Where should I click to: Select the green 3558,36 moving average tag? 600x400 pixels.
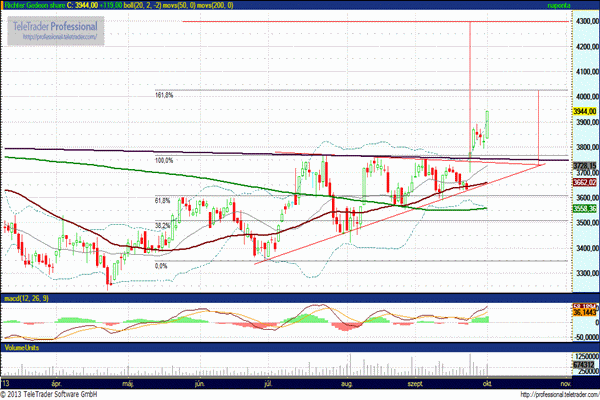click(585, 209)
